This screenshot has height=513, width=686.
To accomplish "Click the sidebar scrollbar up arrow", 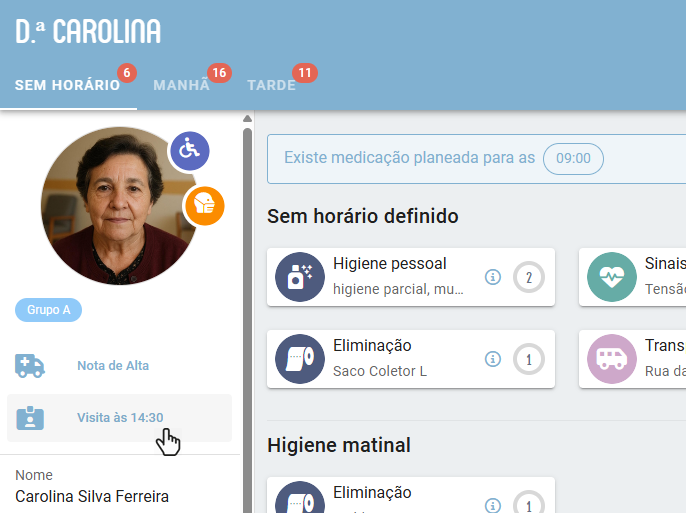I will click(247, 119).
